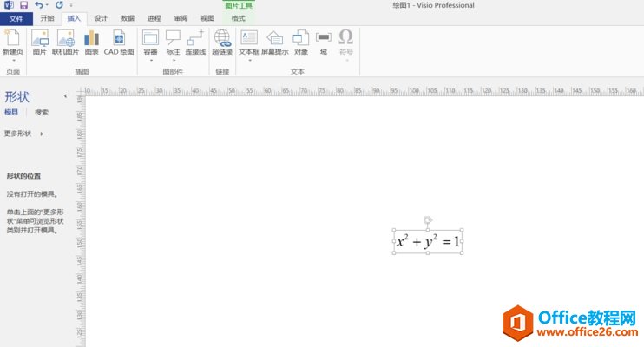This screenshot has width=644, height=347.
Task: Click the 标注 callout icon
Action: click(173, 38)
